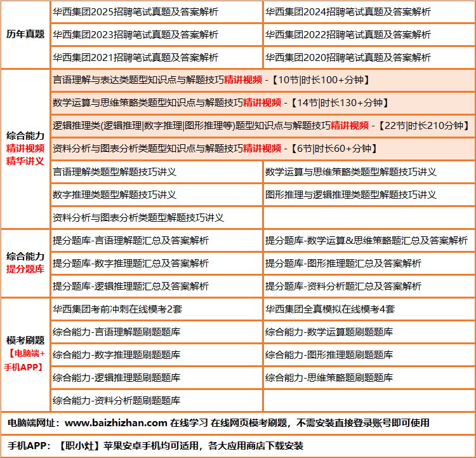Viewport: 476px width, 458px height.
Task: Select 综合能力-数字推理题刷题题库
Action: [x=157, y=354]
